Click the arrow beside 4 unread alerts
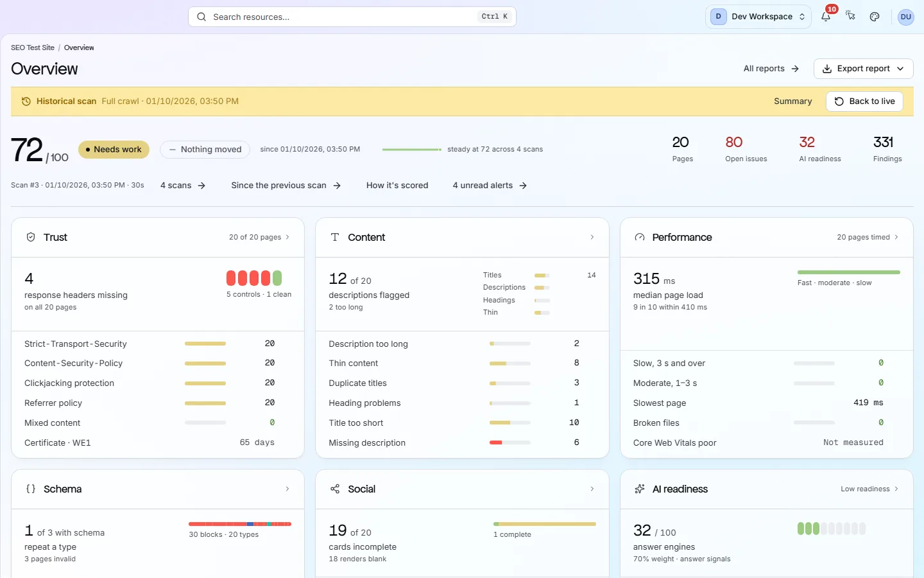 click(523, 186)
